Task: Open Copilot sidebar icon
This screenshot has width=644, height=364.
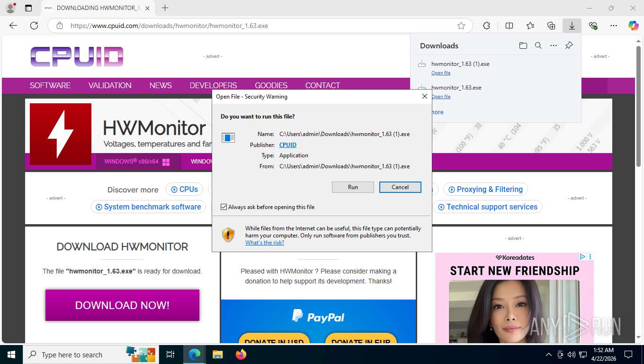Action: [x=634, y=26]
